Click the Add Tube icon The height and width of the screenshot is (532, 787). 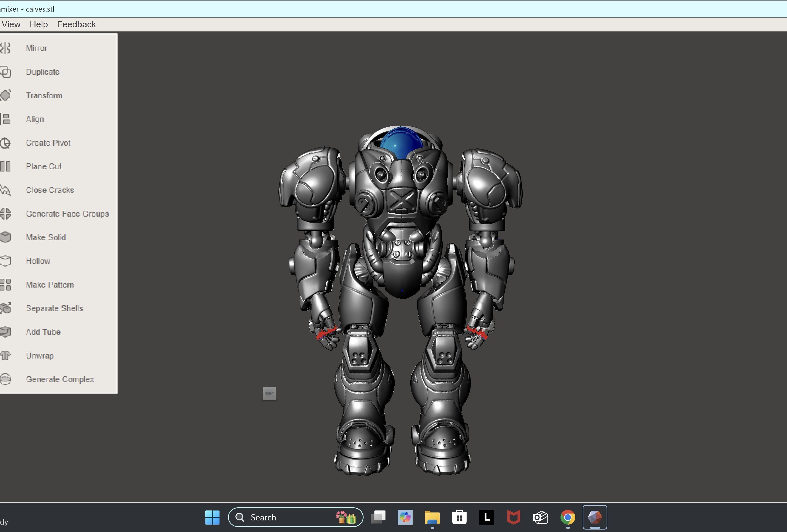pyautogui.click(x=5, y=332)
